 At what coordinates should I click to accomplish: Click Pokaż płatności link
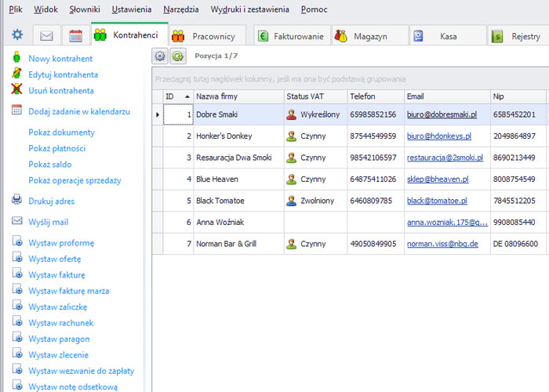click(x=57, y=148)
